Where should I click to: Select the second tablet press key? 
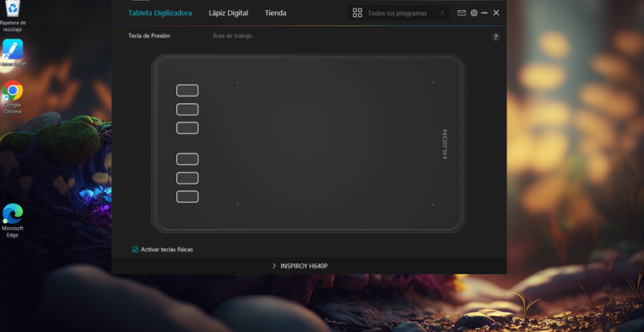click(x=187, y=109)
